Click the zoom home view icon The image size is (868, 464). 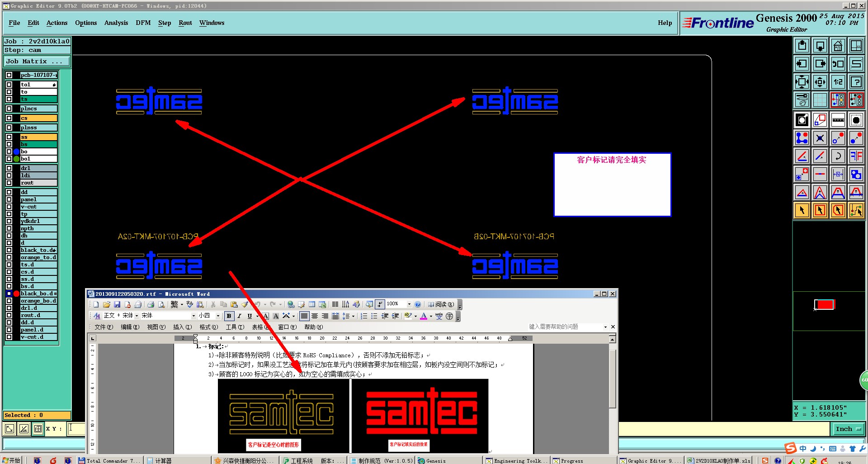click(838, 46)
